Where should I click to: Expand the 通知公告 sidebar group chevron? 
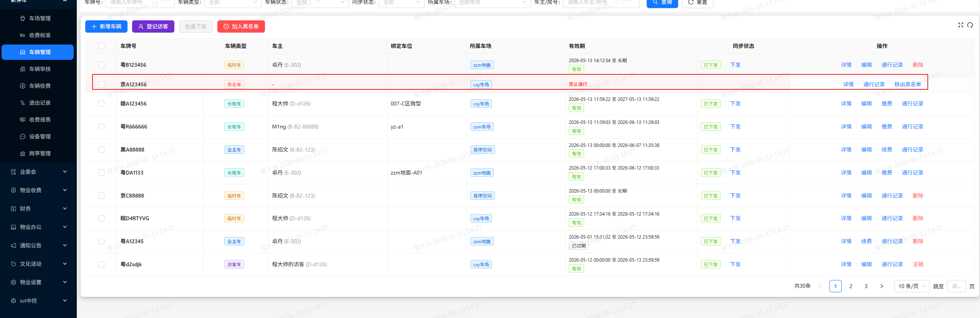(65, 246)
